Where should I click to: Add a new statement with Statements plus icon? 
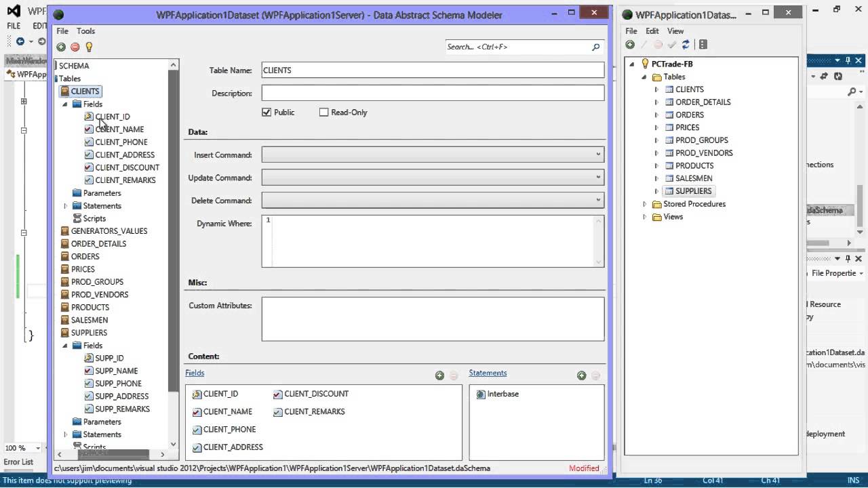pos(581,375)
